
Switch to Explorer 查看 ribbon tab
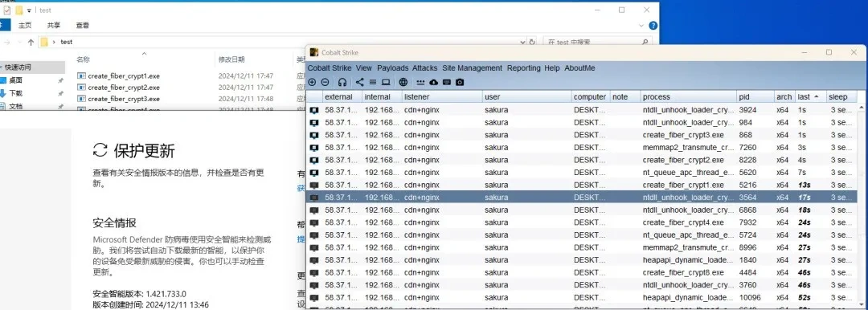click(x=83, y=26)
